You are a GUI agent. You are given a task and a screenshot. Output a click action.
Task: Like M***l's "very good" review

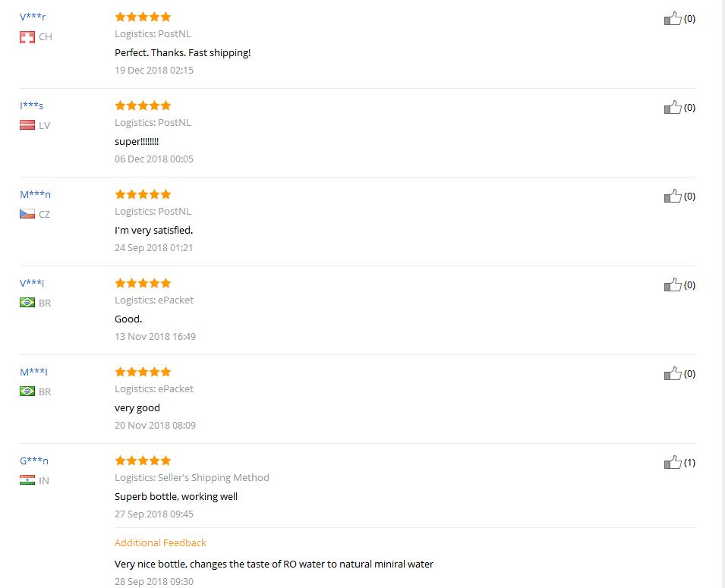point(673,373)
